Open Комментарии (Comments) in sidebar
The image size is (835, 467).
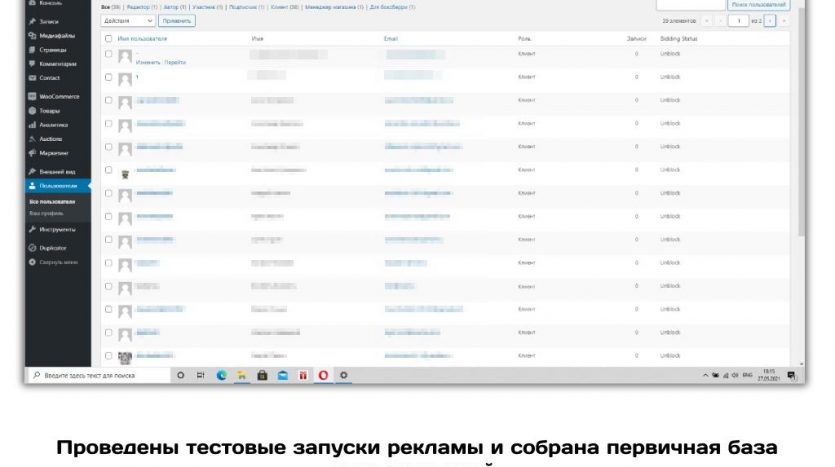(x=58, y=63)
